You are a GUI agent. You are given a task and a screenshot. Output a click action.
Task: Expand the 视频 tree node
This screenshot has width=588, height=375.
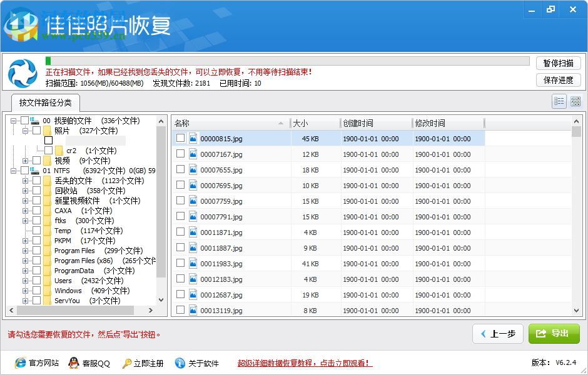click(24, 159)
